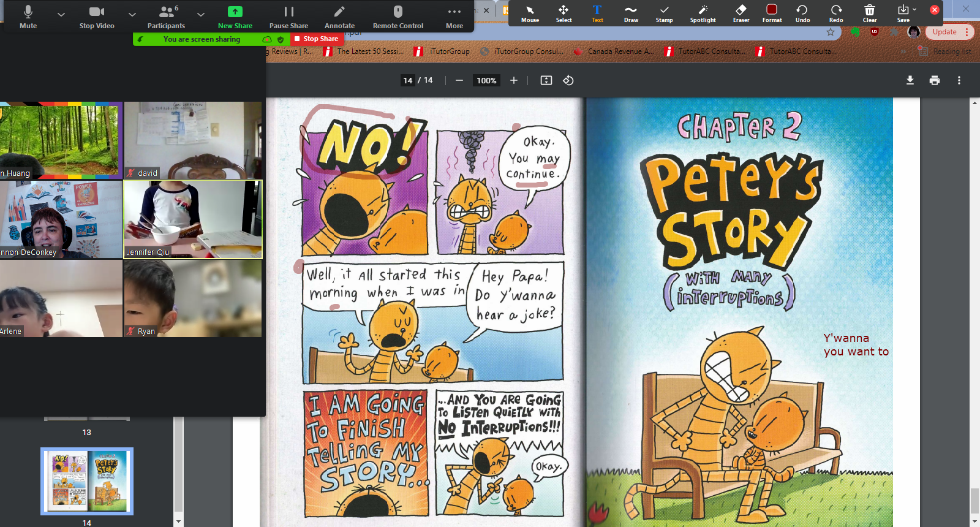Start a New Share
The image size is (980, 527).
(x=235, y=17)
